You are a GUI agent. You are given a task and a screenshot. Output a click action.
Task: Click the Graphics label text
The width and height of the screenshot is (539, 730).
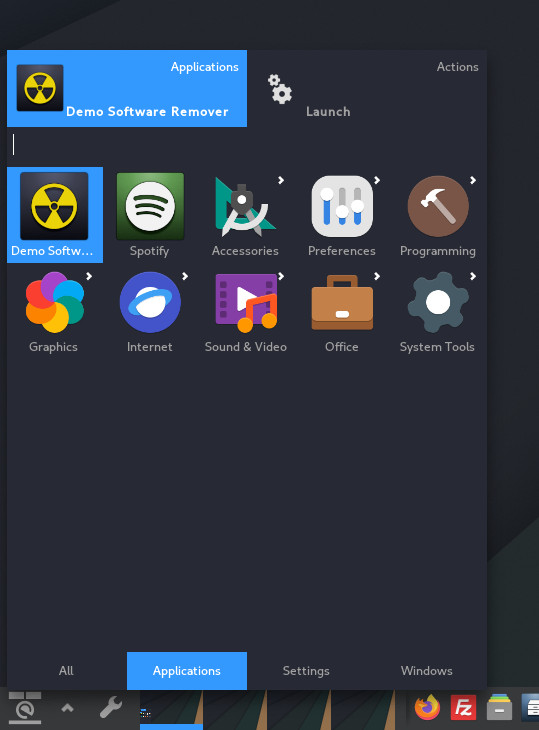[x=53, y=347]
